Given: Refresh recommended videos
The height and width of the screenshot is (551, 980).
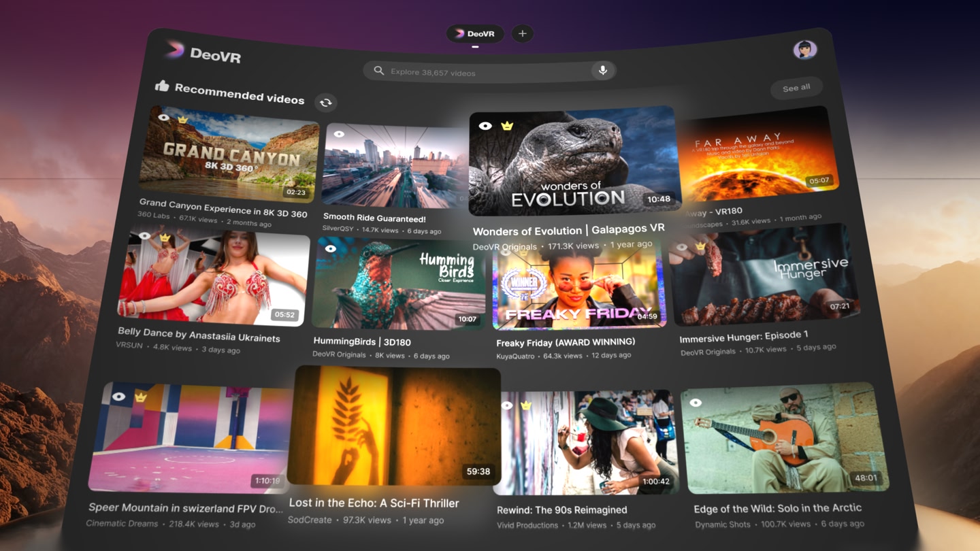Looking at the screenshot, I should pos(325,103).
